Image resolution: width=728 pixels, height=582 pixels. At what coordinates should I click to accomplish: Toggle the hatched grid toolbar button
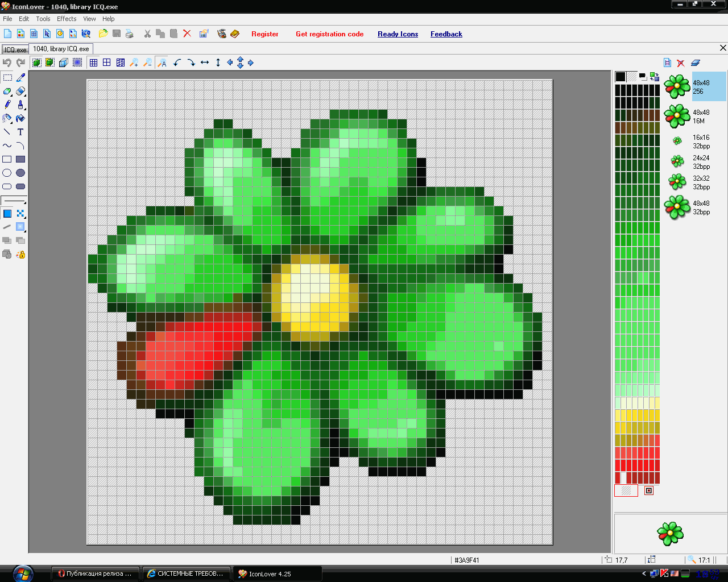121,63
